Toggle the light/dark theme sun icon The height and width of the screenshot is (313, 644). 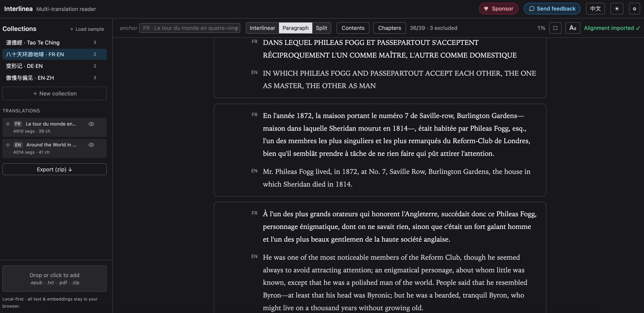[616, 9]
